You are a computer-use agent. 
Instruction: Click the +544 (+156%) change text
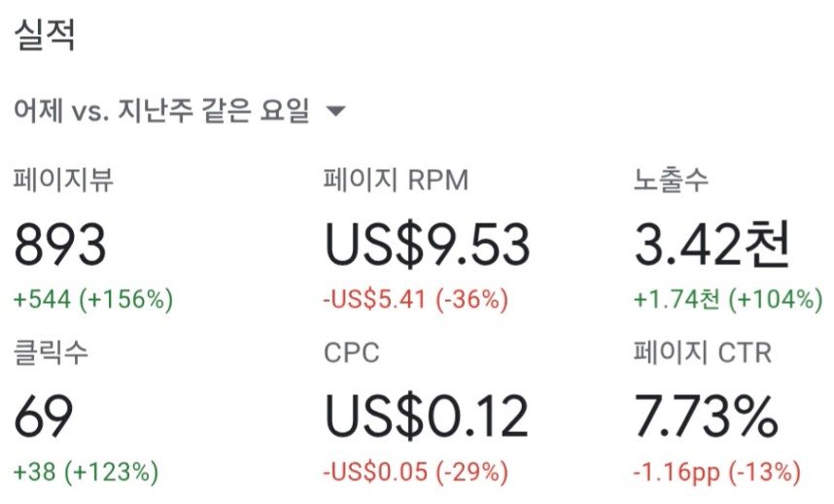click(x=93, y=299)
